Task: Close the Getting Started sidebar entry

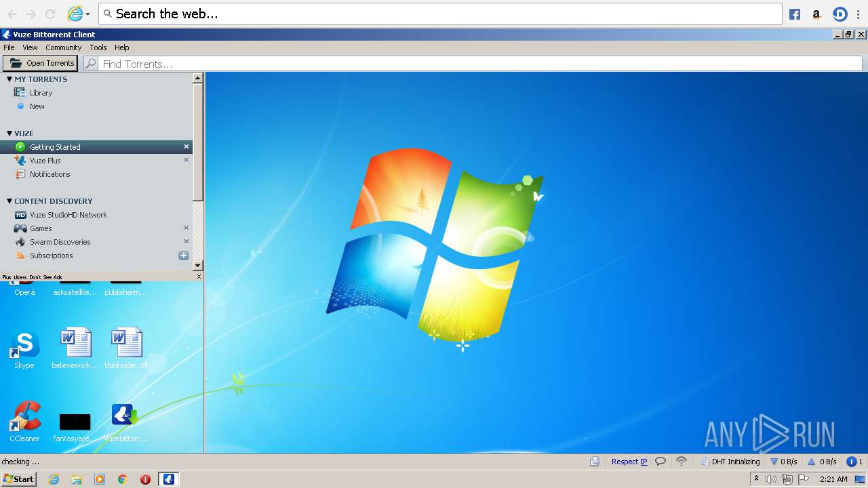Action: [186, 146]
